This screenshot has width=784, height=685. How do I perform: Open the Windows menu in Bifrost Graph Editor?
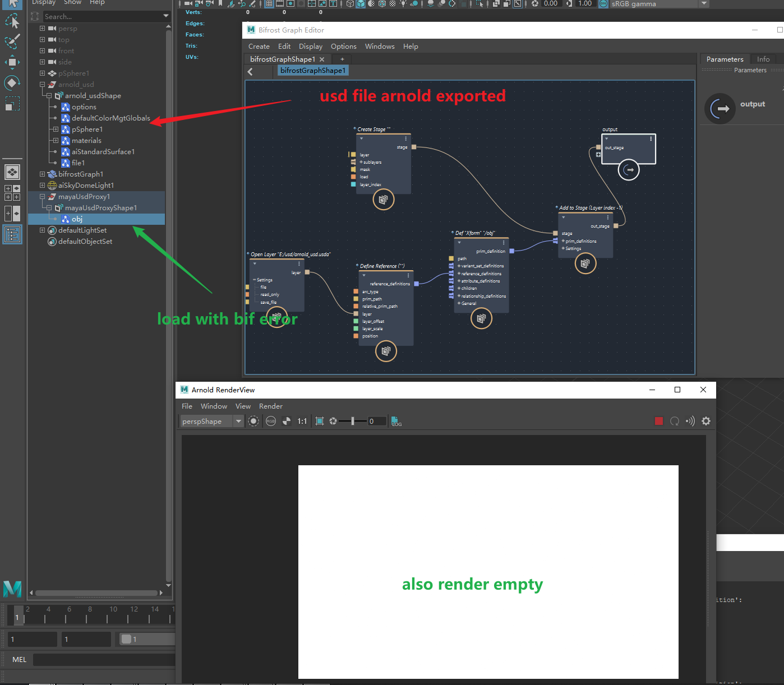380,46
